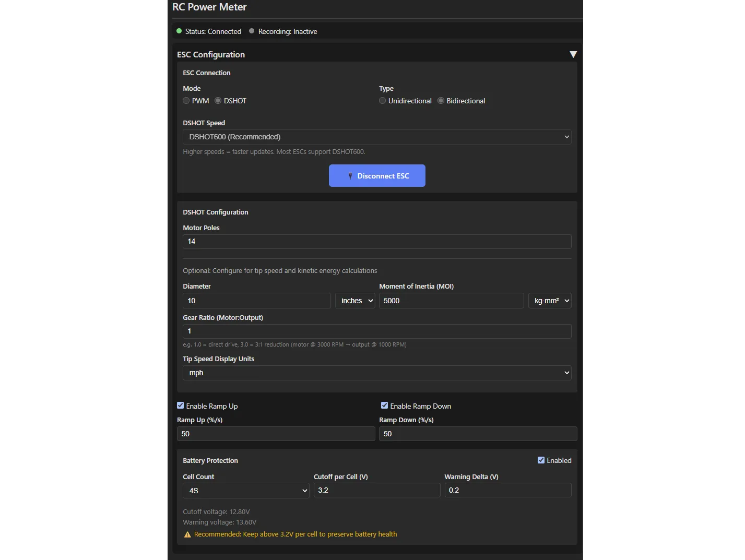
Task: Click the 'Recommended: Keep above 3.2V' warning text
Action: [295, 534]
